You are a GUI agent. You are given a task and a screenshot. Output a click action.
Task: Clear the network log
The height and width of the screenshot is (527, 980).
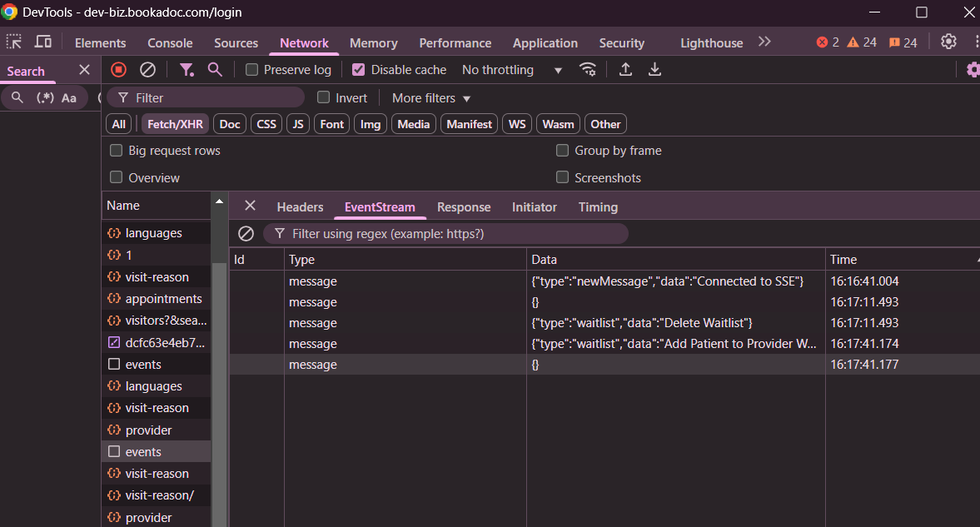click(x=147, y=70)
